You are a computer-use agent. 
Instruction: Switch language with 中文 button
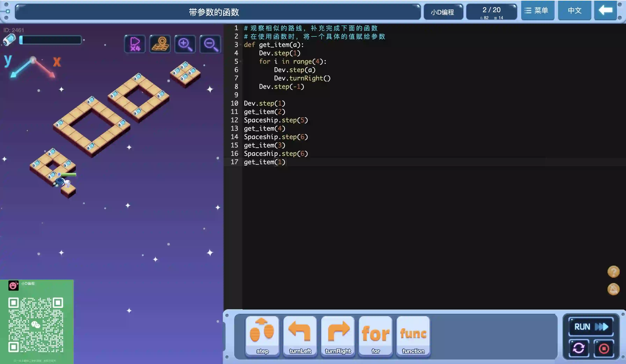pos(575,10)
